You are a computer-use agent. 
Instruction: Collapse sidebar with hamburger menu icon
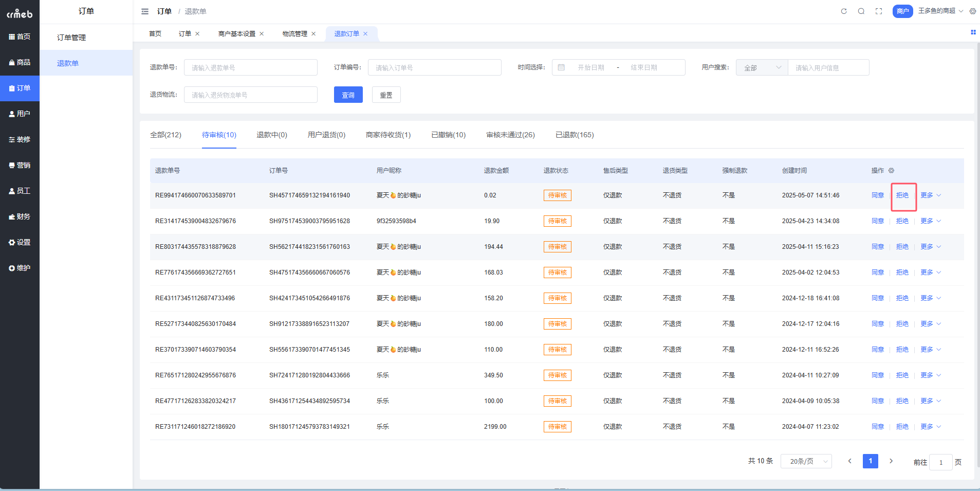coord(145,11)
